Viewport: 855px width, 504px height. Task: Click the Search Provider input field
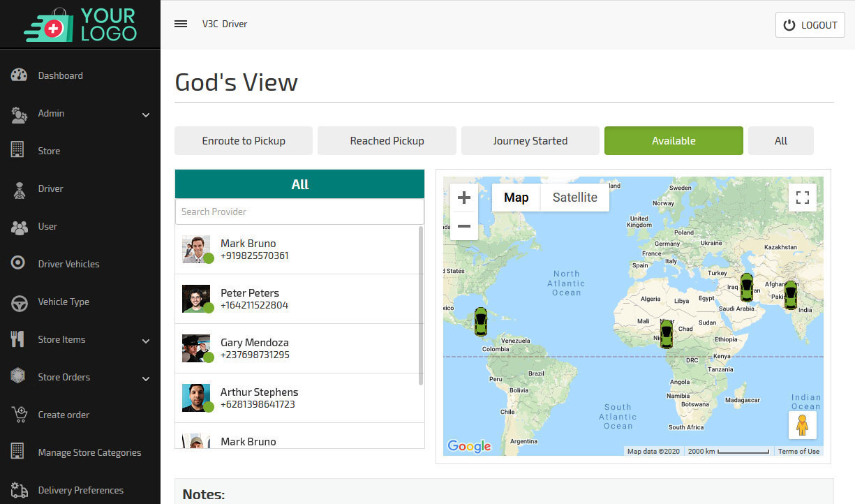point(299,212)
